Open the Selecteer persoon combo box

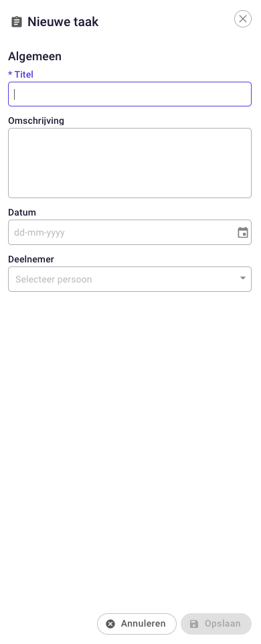tap(130, 279)
